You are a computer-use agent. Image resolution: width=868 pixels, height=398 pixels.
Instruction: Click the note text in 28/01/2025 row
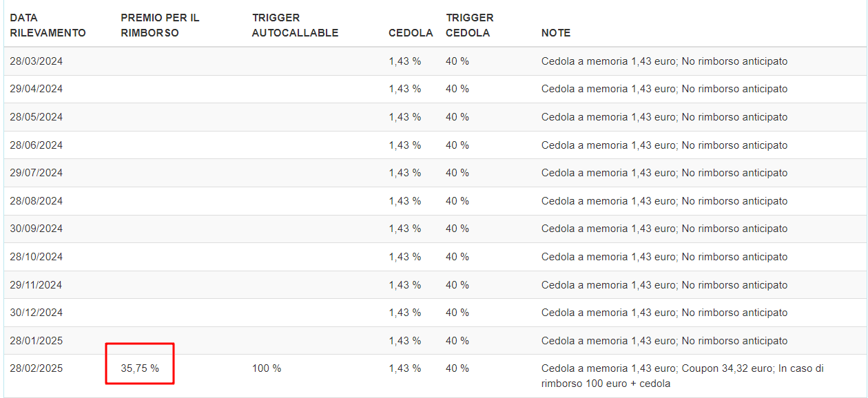[x=664, y=341]
